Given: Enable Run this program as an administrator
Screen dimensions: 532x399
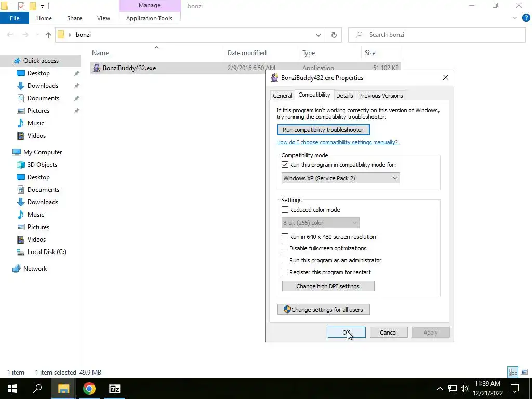Looking at the screenshot, I should 285,260.
